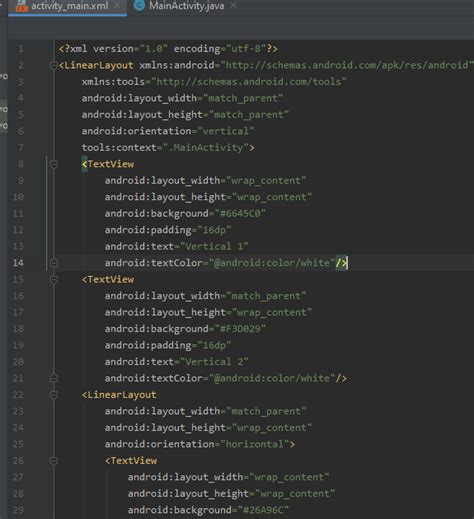Click layout_height "wrap_content" on line 28
474x519 pixels.
295,493
